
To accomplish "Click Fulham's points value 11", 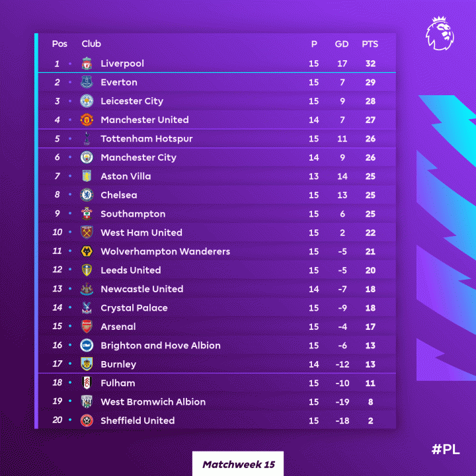I will point(370,383).
